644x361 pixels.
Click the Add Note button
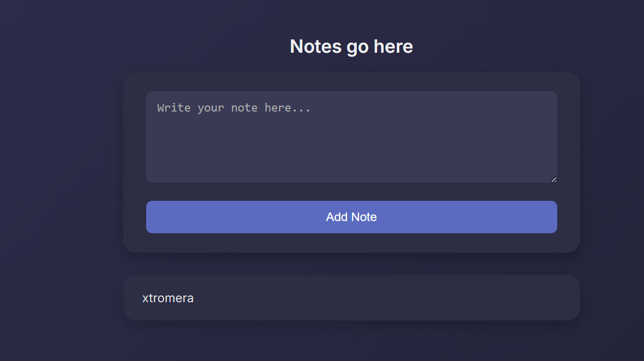point(351,217)
